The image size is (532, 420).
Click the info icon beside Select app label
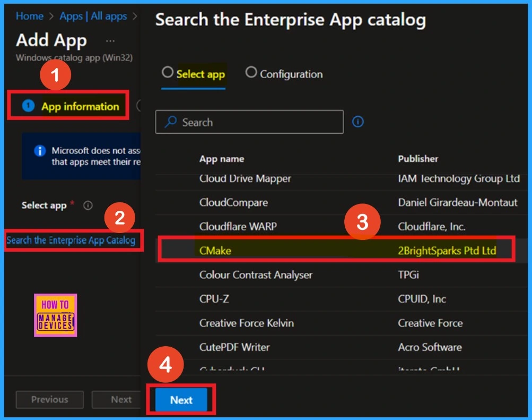tap(88, 205)
